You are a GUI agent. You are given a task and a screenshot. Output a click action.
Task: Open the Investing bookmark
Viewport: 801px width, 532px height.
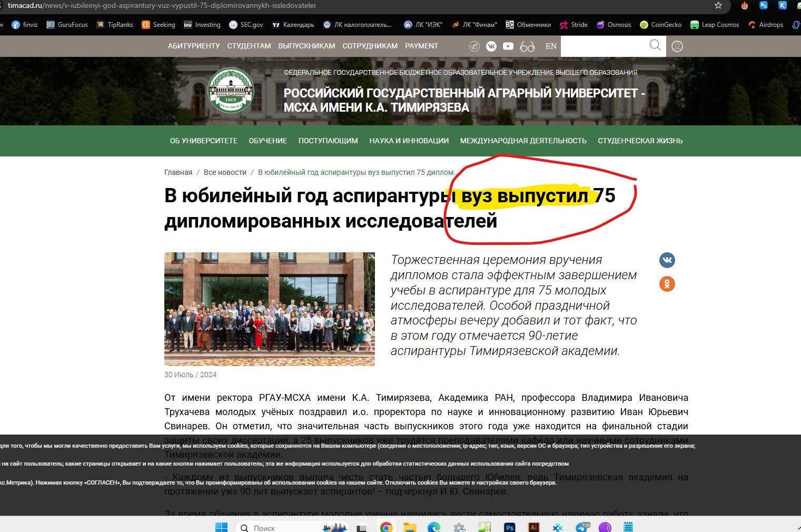pyautogui.click(x=202, y=25)
